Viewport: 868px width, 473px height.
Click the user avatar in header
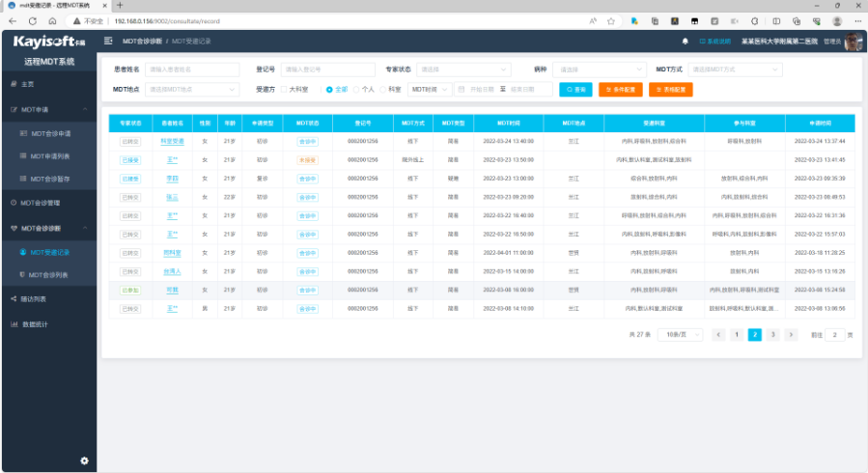[x=853, y=42]
